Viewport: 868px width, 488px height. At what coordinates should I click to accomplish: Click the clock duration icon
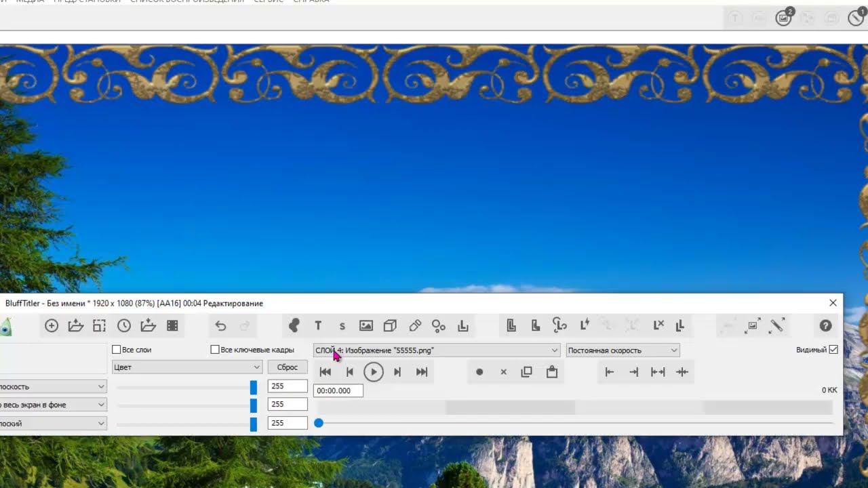click(x=124, y=326)
